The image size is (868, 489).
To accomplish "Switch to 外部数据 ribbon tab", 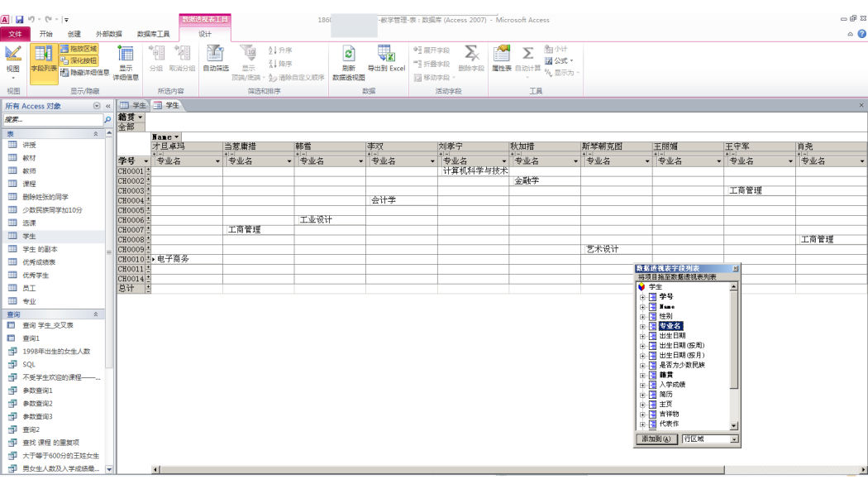I will point(108,34).
